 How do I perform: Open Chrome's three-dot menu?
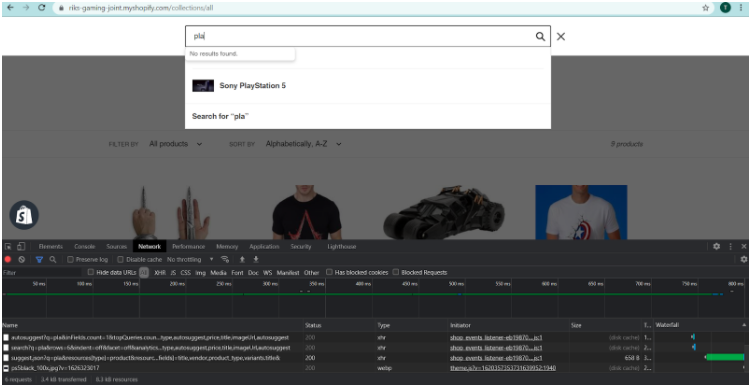[741, 8]
